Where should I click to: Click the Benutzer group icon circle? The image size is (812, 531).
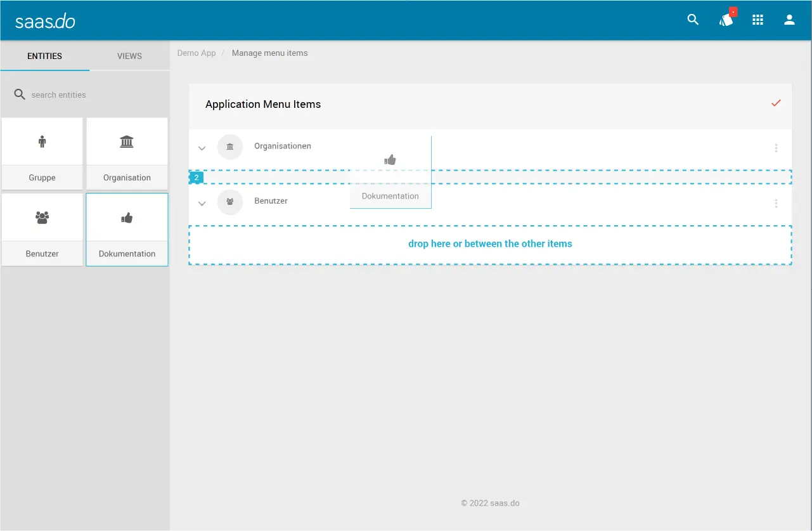[x=230, y=202]
